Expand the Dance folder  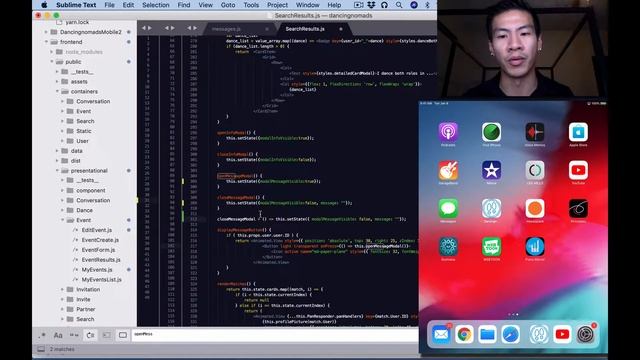(x=62, y=210)
